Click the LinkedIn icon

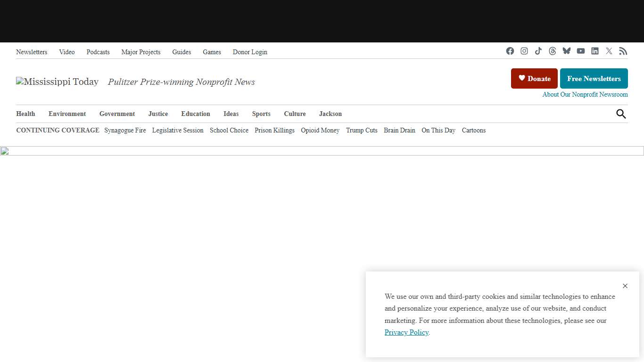pos(595,51)
